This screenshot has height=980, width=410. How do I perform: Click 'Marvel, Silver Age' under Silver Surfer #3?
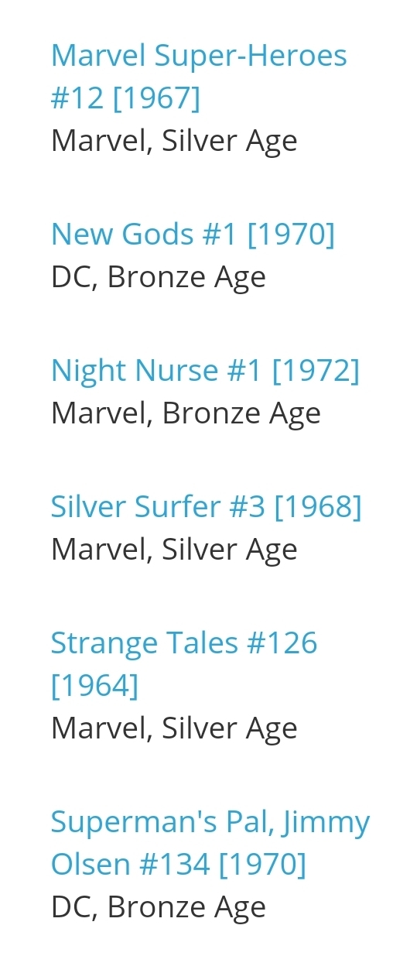tap(174, 550)
